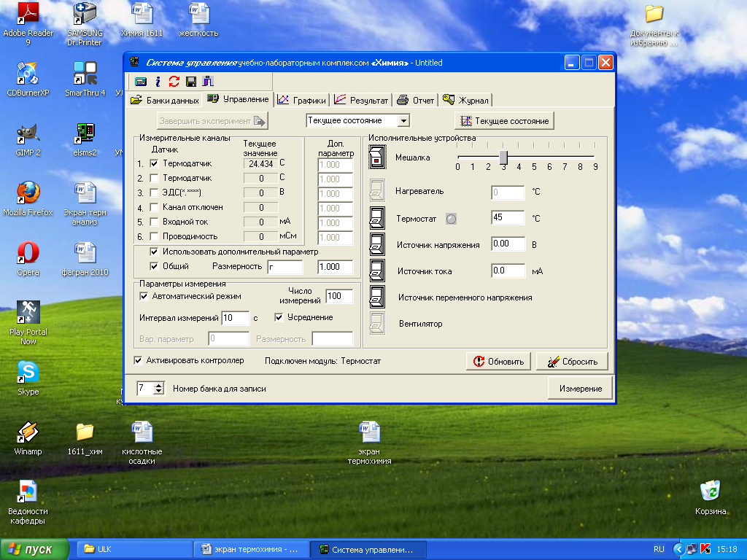The image size is (747, 560).
Task: Toggle the Нагреватель switch icon
Action: click(377, 190)
